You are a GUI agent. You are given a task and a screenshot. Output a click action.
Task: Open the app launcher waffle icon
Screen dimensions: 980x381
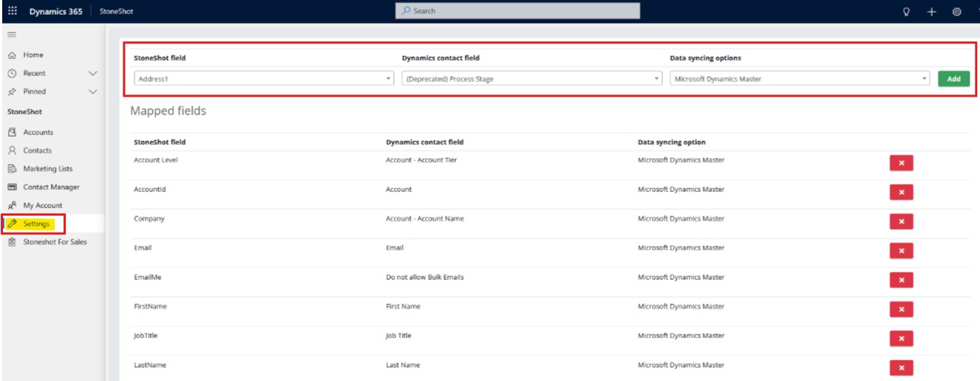(12, 11)
